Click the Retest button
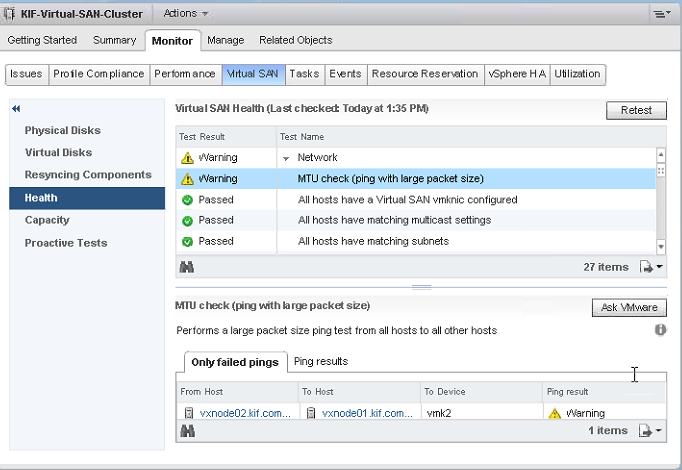 click(x=636, y=110)
